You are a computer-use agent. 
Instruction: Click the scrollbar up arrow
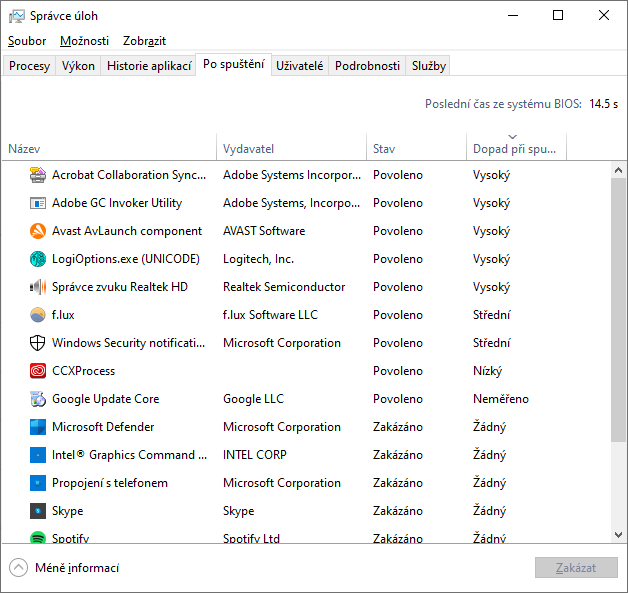(618, 170)
